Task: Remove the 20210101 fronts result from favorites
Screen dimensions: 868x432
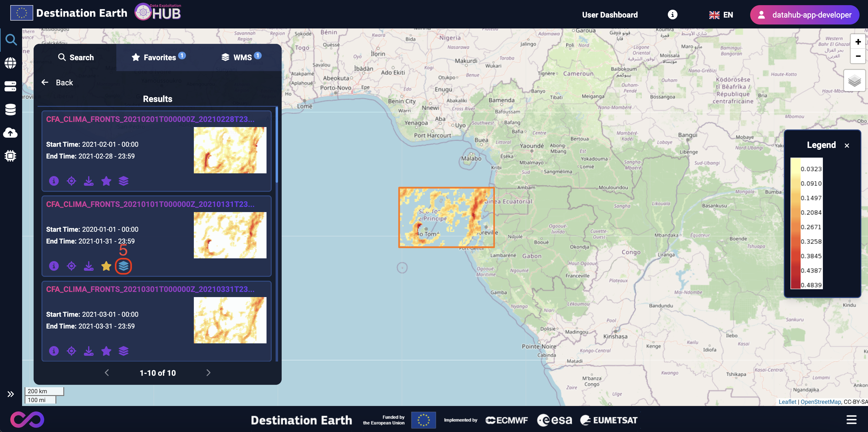Action: coord(106,266)
